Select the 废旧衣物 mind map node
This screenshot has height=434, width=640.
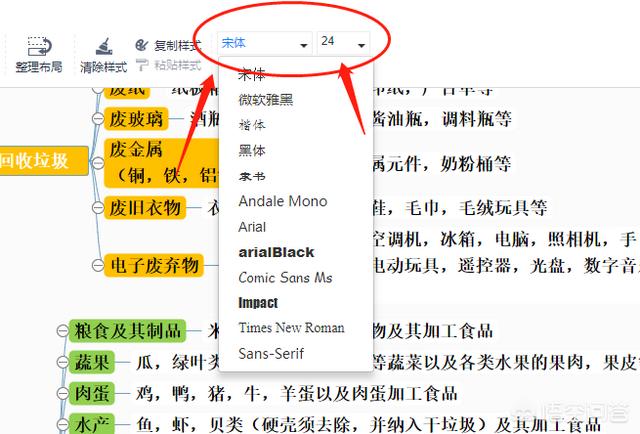pyautogui.click(x=145, y=207)
